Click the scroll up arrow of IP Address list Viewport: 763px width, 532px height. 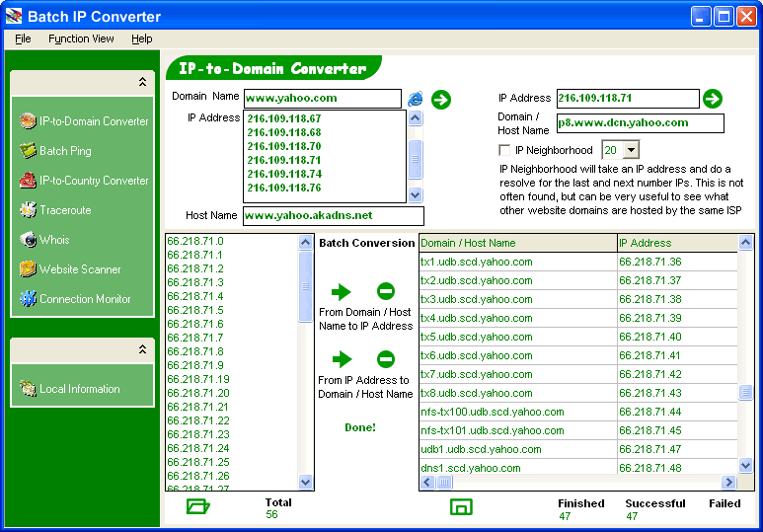coord(416,117)
